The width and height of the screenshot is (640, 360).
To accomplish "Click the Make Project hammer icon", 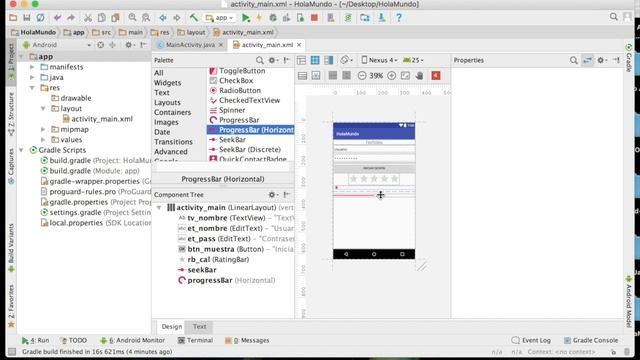I will tap(193, 18).
